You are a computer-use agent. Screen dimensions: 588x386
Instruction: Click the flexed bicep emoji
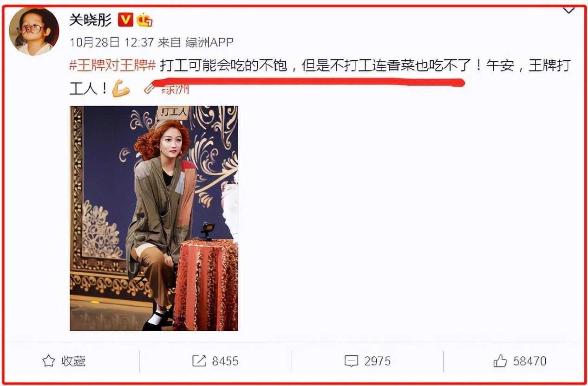[x=121, y=88]
